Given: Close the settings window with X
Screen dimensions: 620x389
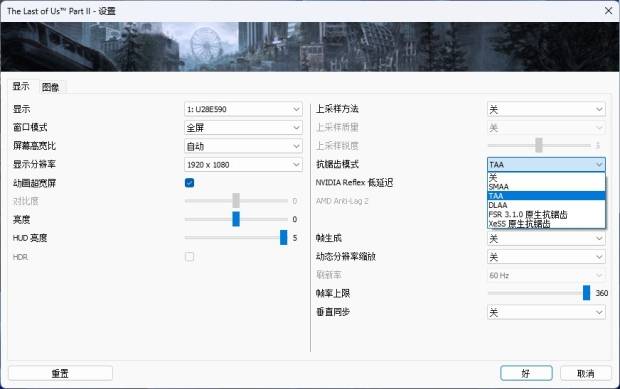Looking at the screenshot, I should 609,11.
